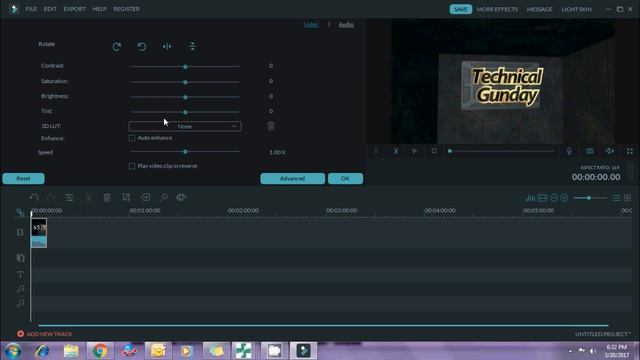Switch to the Audio tab
The image size is (640, 360).
pyautogui.click(x=346, y=25)
